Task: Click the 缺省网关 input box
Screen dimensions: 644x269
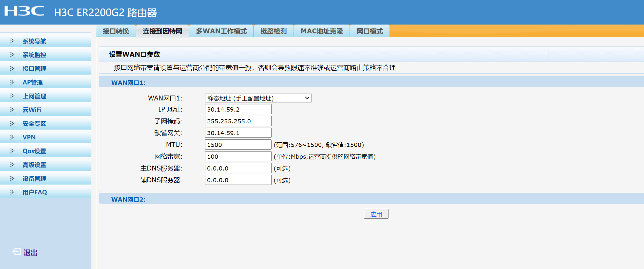Action: pos(238,133)
